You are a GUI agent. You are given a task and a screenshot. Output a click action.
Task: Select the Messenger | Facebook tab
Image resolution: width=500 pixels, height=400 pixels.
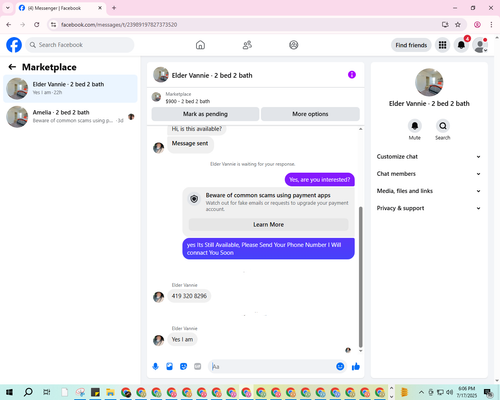61,8
